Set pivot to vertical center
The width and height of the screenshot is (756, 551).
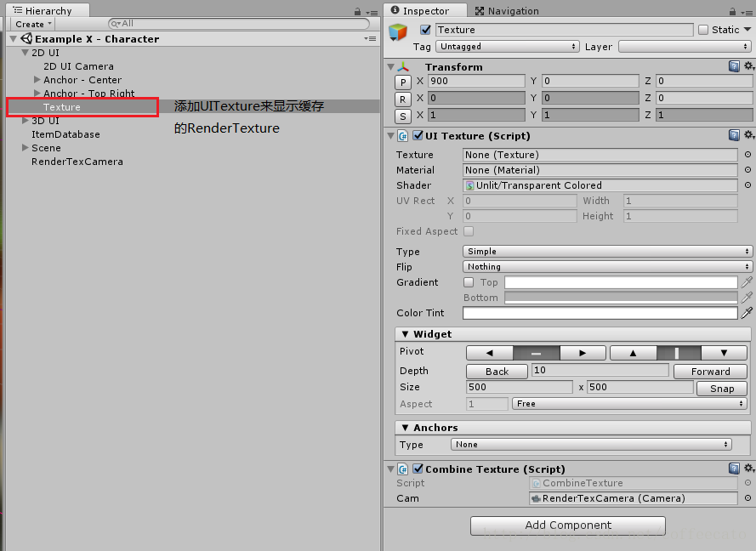point(679,353)
